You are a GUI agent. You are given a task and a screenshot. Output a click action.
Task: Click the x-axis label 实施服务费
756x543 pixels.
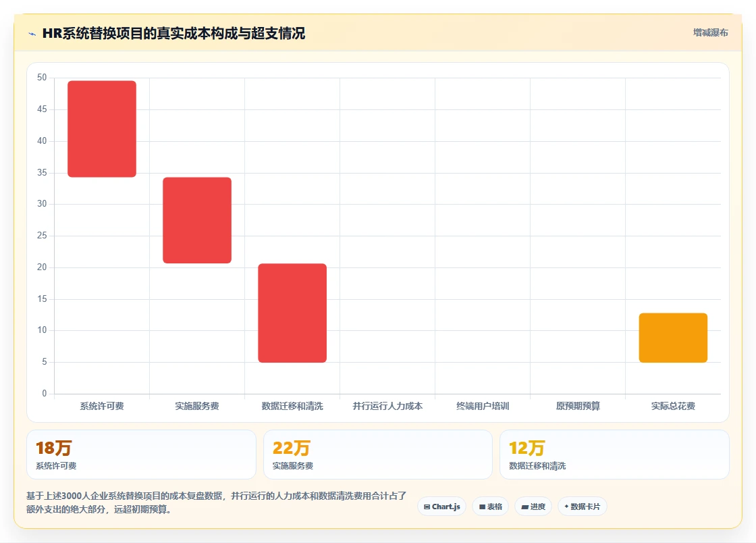tap(197, 406)
